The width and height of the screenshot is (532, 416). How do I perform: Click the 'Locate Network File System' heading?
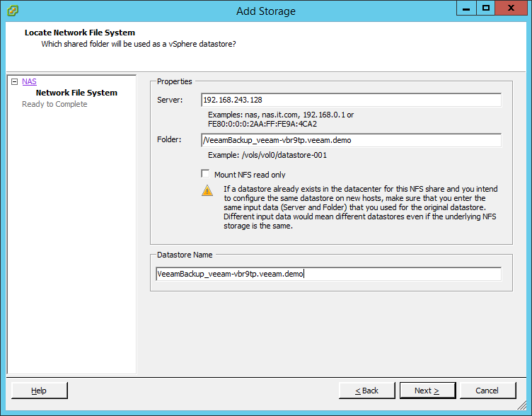[80, 33]
